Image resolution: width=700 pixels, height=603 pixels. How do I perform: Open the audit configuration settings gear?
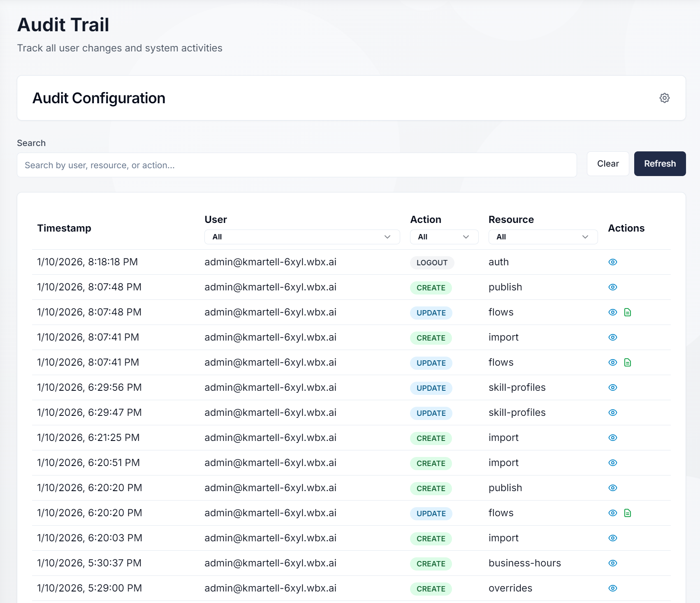[x=665, y=98]
